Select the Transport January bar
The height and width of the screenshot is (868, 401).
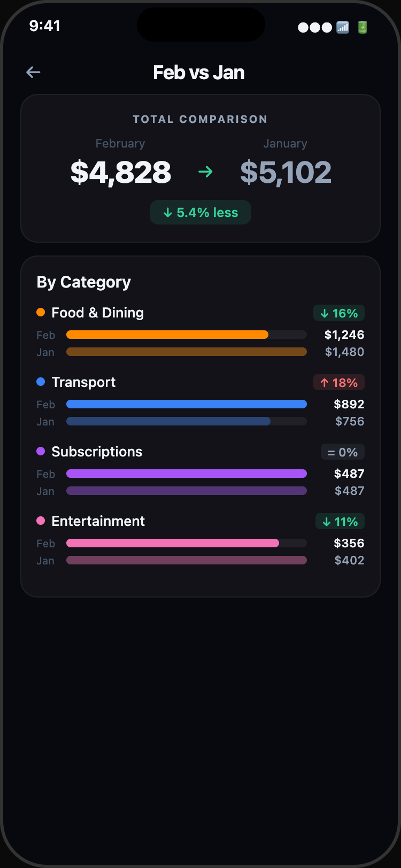click(x=168, y=421)
